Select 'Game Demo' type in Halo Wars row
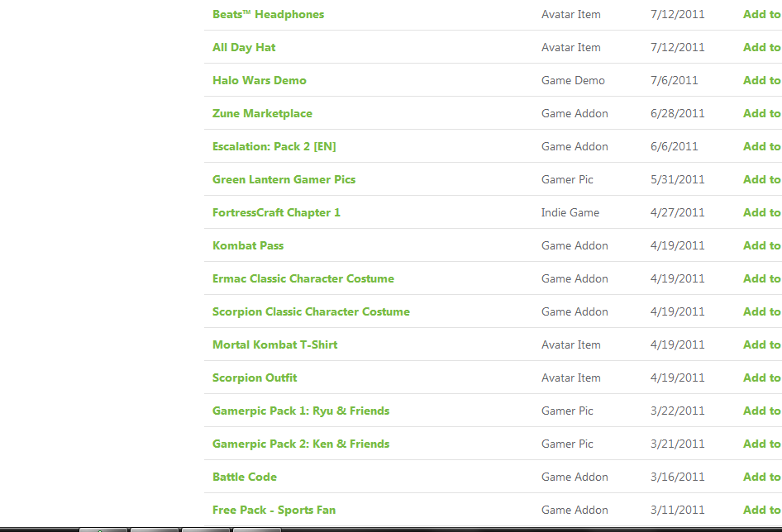This screenshot has height=532, width=782. click(573, 80)
